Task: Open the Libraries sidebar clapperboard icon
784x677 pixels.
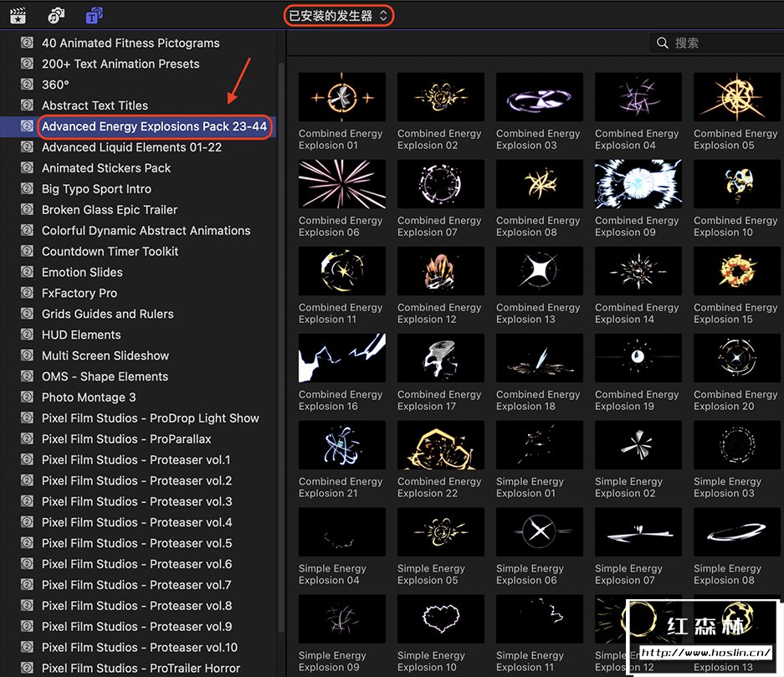Action: point(18,16)
